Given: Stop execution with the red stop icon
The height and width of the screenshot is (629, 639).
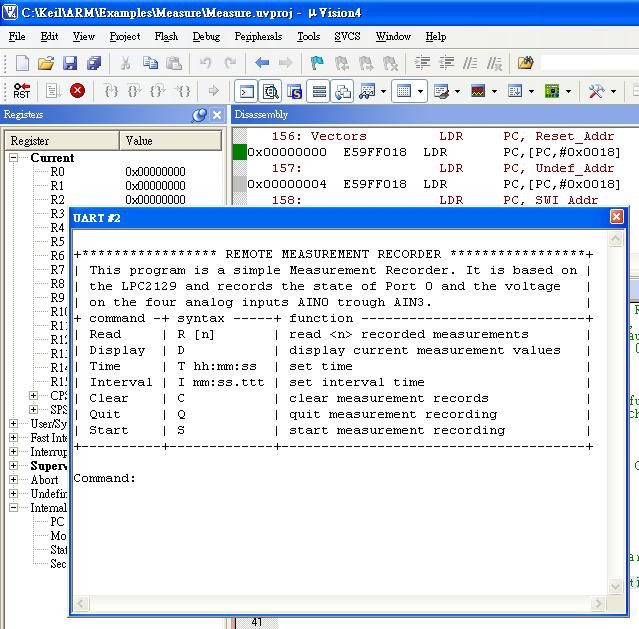Looking at the screenshot, I should 77,91.
